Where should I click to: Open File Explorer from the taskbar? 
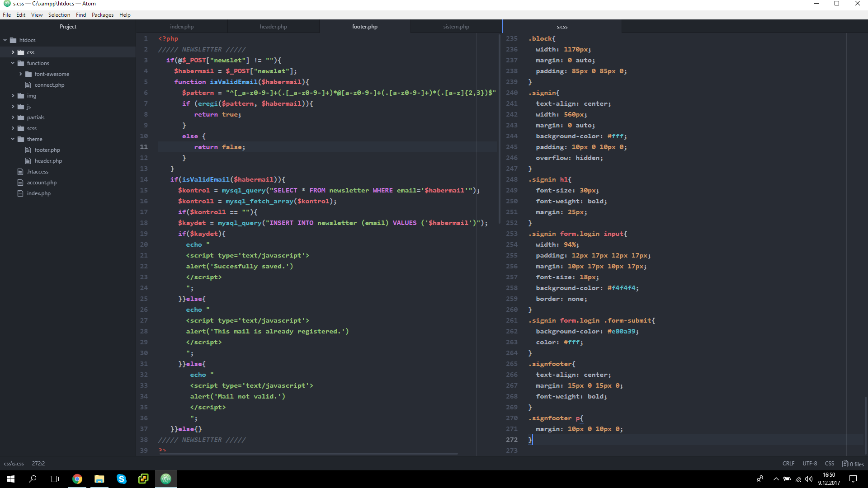click(x=99, y=479)
